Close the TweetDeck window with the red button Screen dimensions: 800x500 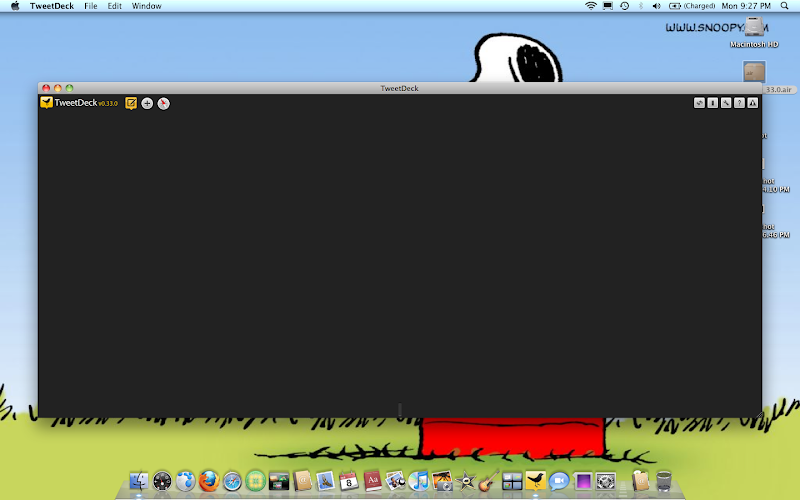click(x=46, y=88)
